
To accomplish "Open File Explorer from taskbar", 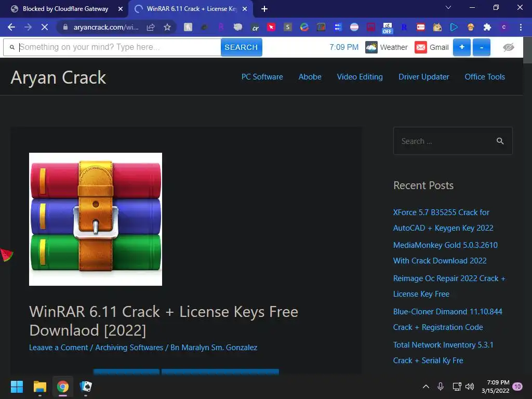I will coord(39,387).
